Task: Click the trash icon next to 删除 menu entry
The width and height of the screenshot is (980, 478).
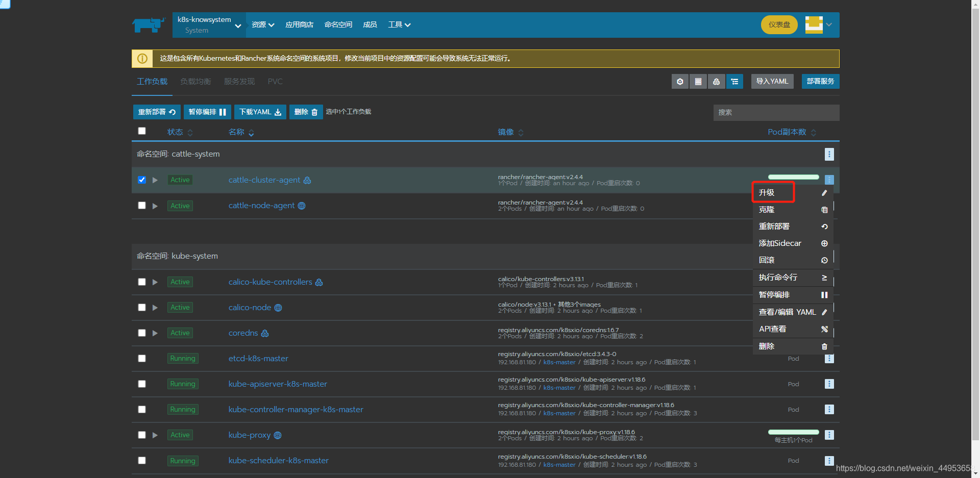Action: (824, 346)
